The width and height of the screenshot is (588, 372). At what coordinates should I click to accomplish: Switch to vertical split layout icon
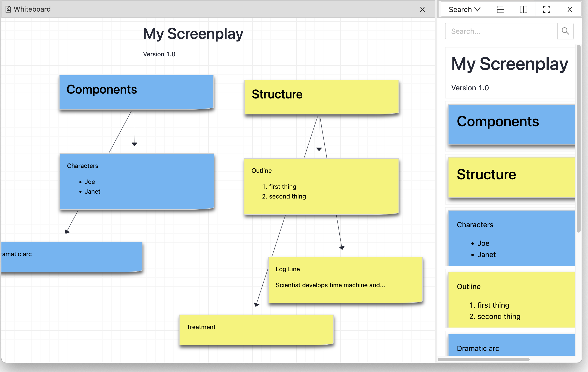pos(523,9)
